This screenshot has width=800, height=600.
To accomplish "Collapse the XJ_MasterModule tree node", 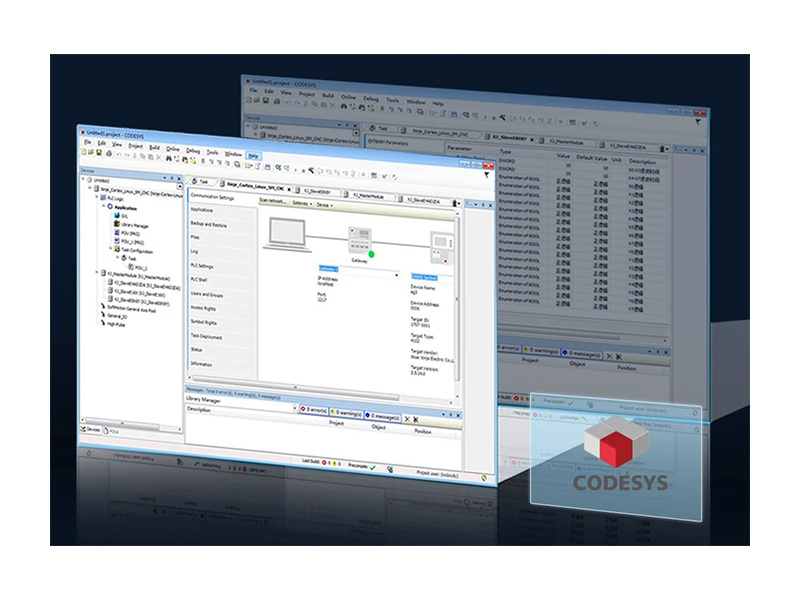I will 97,273.
